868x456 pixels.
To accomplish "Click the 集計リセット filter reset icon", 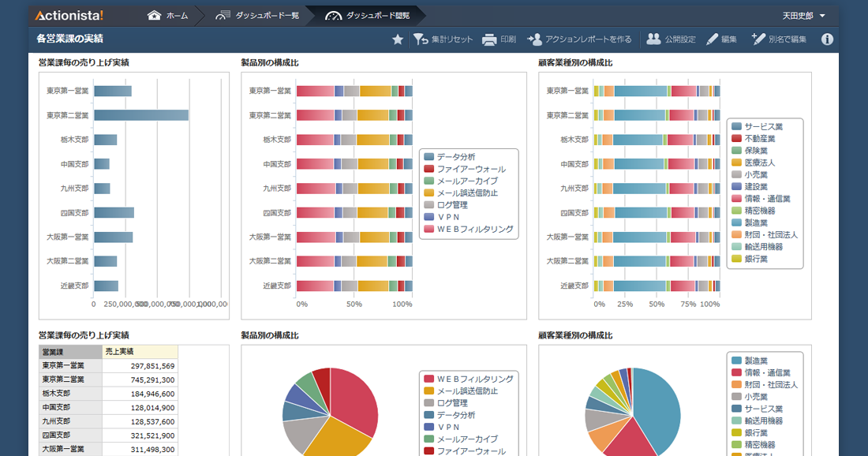I will coord(421,39).
